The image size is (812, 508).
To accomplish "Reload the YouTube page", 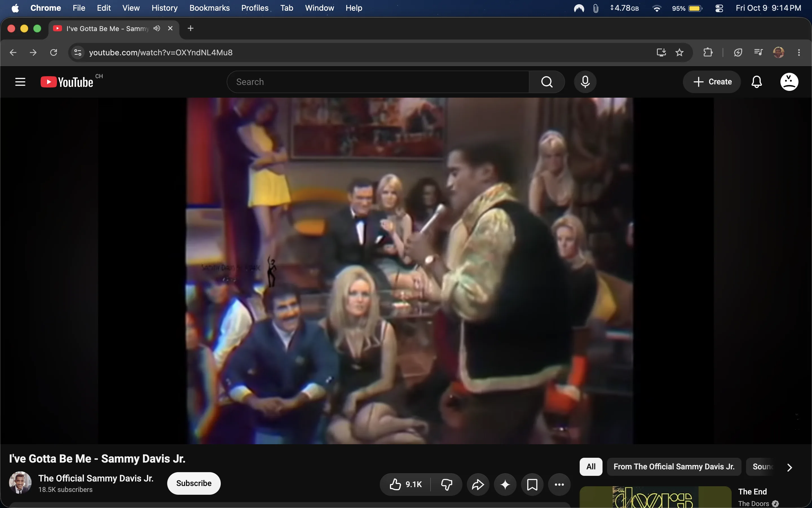I will click(54, 52).
